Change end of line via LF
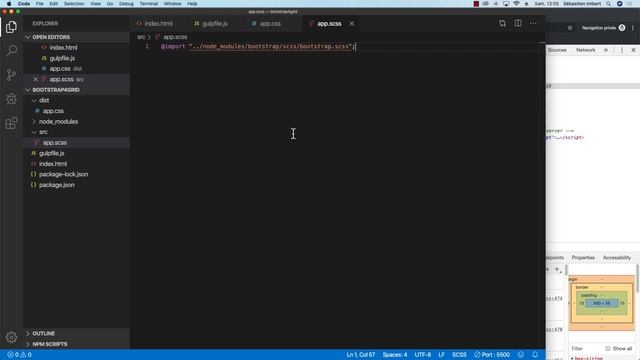 [441, 355]
